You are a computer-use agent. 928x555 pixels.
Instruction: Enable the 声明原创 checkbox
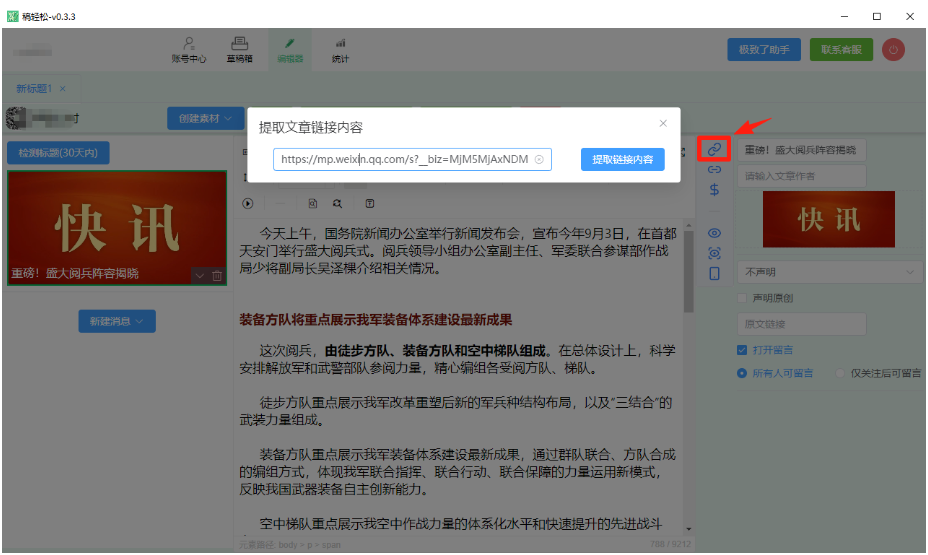point(742,298)
